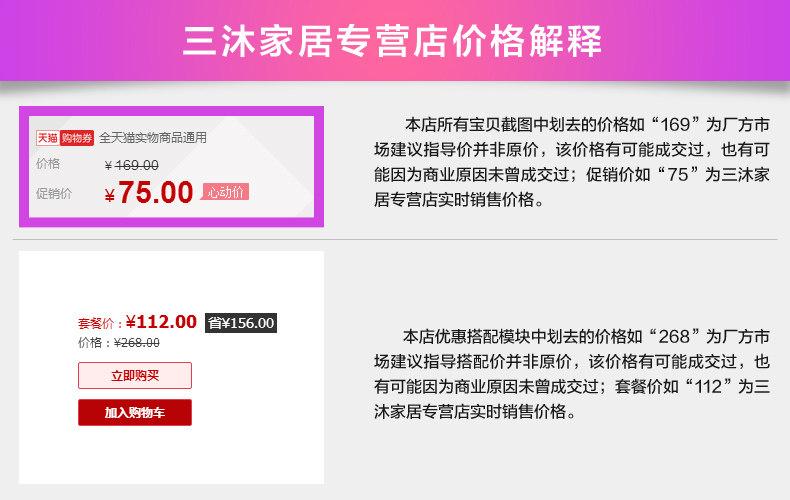
Task: Click the 促销价 label
Action: (54, 193)
